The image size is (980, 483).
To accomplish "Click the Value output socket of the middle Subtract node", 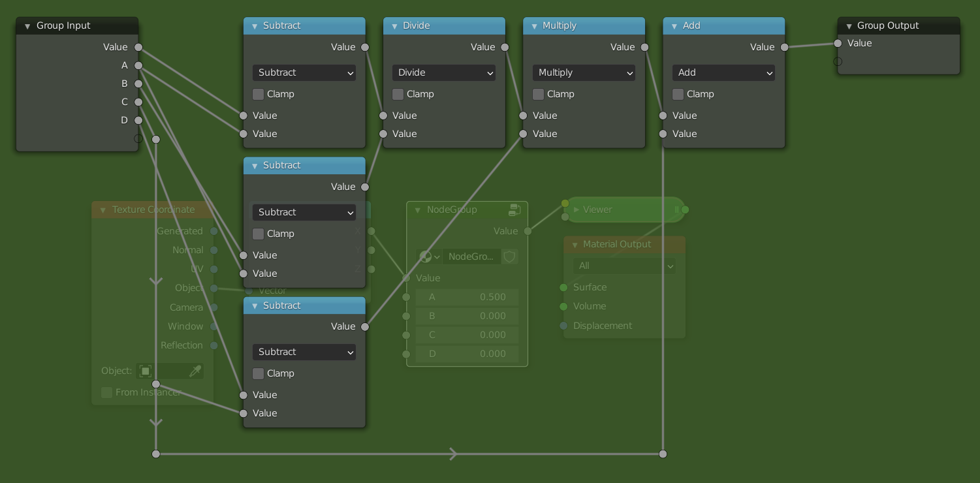I will 365,187.
